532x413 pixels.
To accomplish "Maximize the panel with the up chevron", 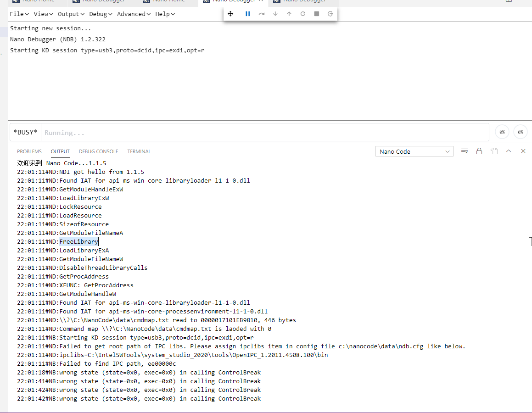I will point(509,151).
